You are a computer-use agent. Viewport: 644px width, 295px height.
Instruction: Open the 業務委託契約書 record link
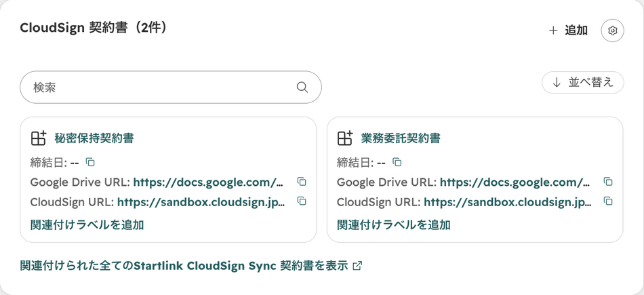[401, 138]
